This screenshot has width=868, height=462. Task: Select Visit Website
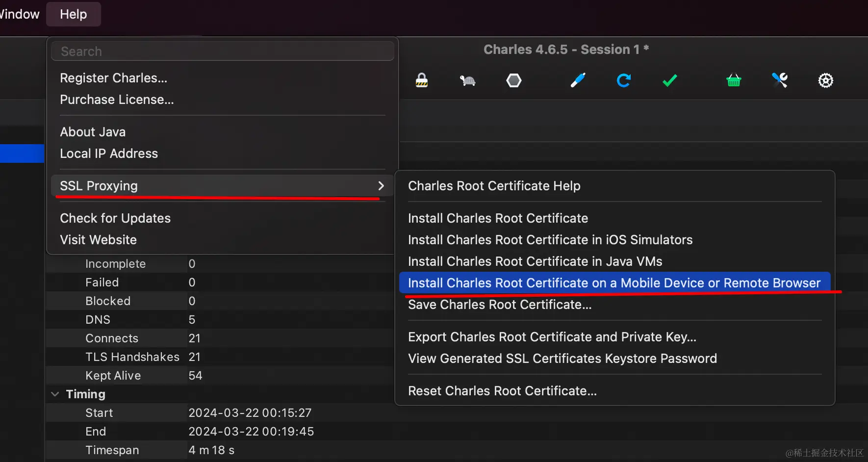(223, 240)
